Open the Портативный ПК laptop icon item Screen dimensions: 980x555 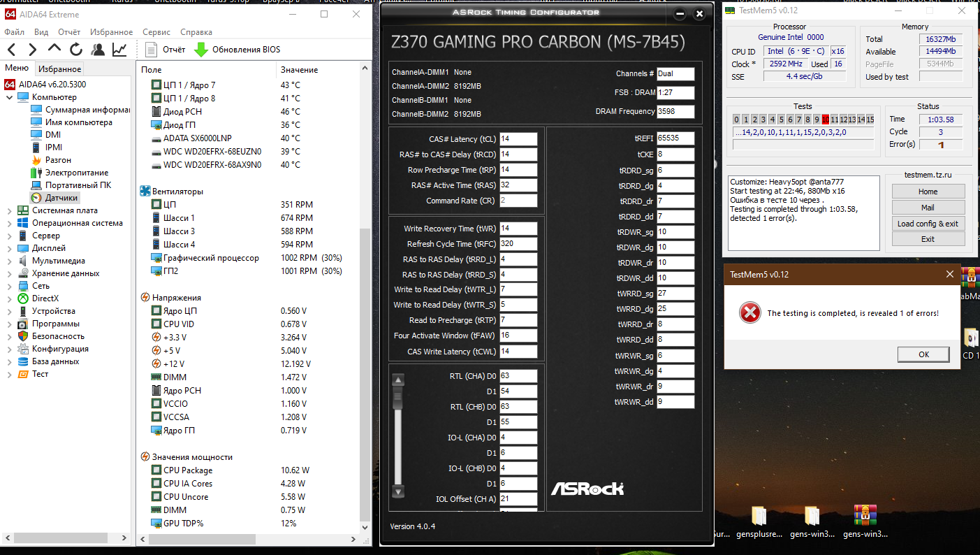pyautogui.click(x=36, y=185)
